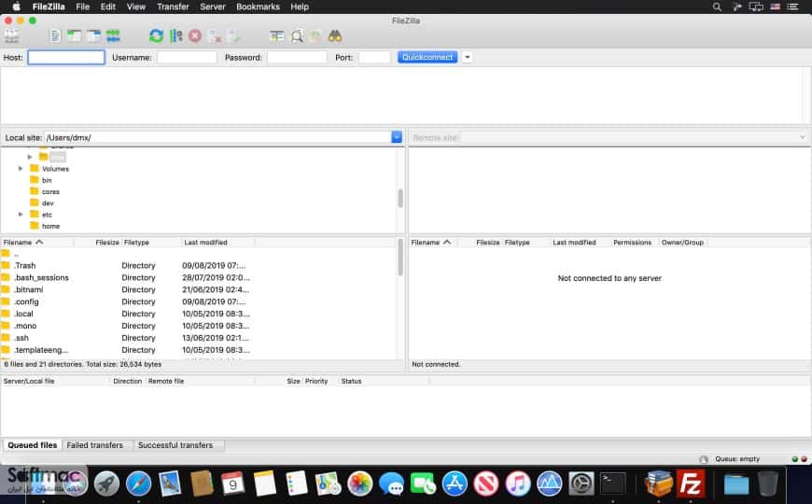Open Spotlight search in menu bar
Viewport: 812px width, 504px height.
coord(717,7)
